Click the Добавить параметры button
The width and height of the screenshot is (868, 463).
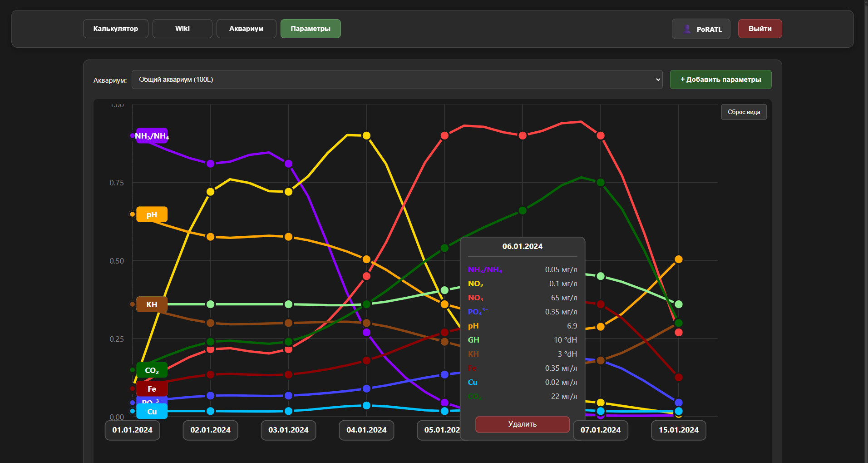pos(720,80)
